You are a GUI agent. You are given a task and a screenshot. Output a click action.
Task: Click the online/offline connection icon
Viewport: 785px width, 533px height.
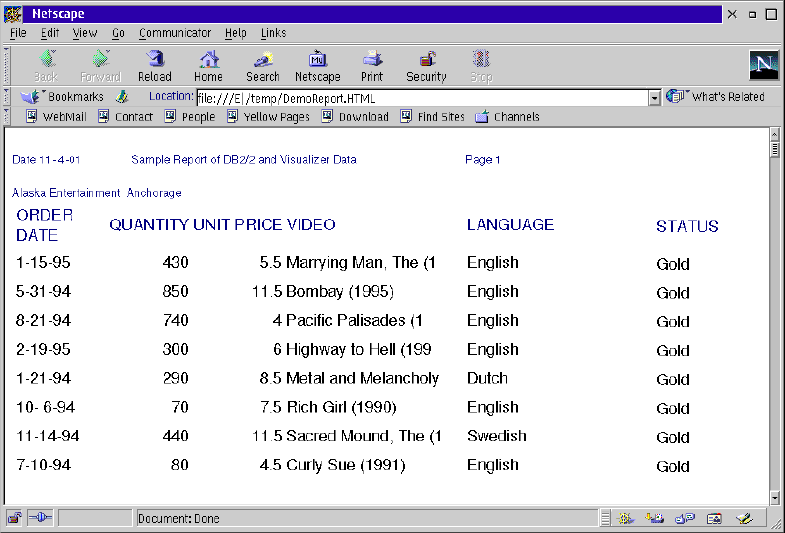[40, 518]
